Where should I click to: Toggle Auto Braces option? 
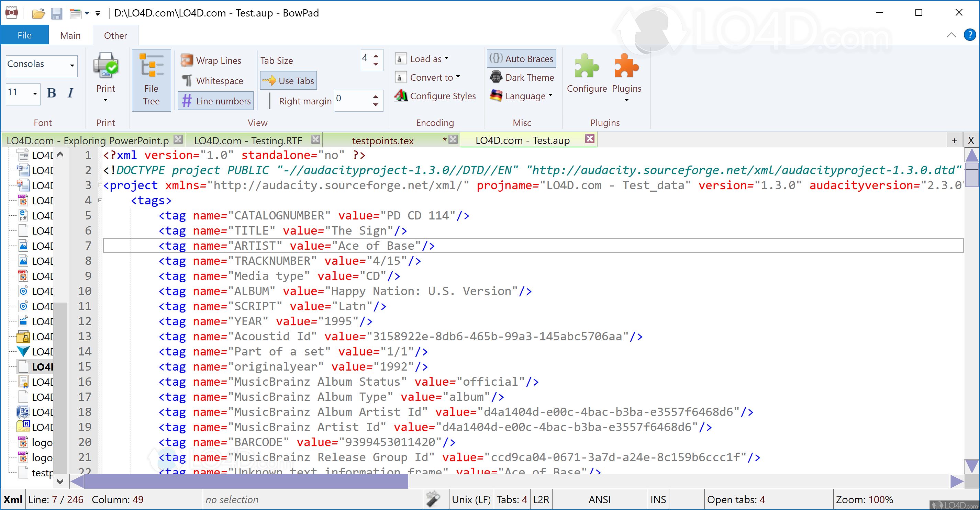[521, 59]
